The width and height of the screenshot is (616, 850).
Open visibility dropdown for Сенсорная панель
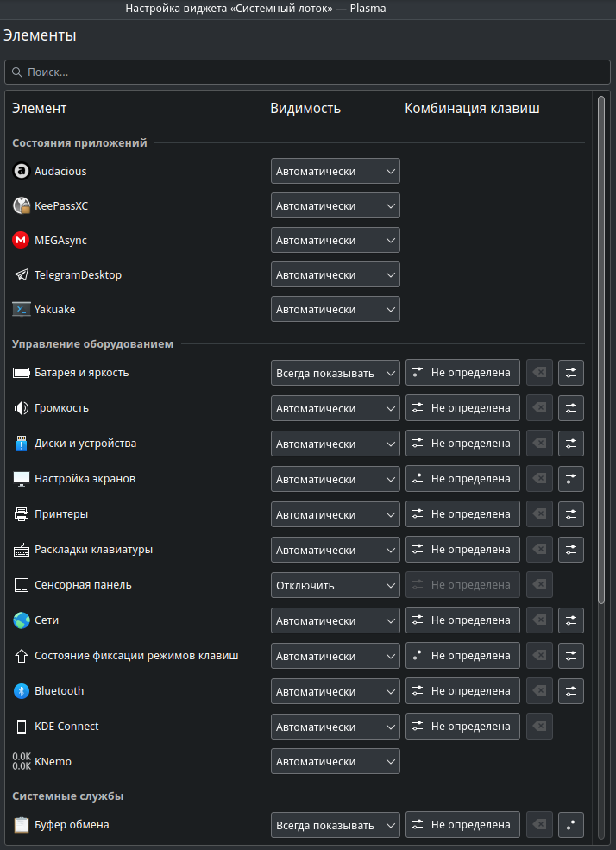tap(335, 585)
